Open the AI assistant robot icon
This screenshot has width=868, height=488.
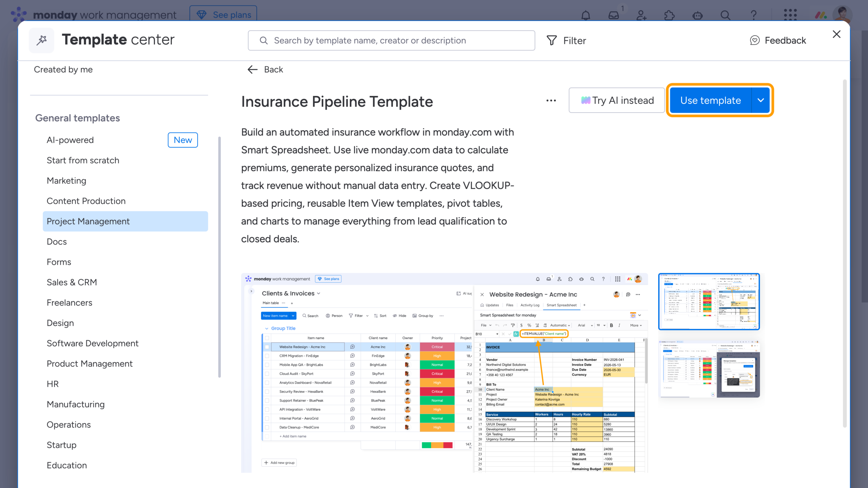coord(697,15)
